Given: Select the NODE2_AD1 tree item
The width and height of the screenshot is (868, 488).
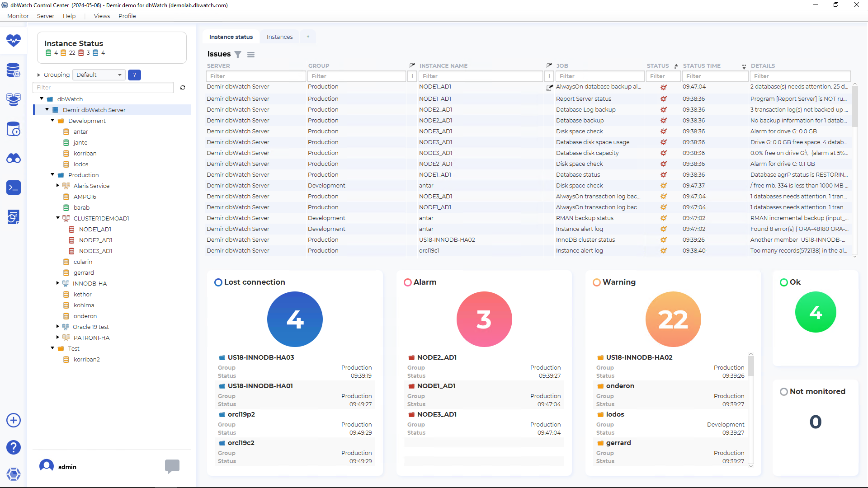Looking at the screenshot, I should click(x=95, y=240).
